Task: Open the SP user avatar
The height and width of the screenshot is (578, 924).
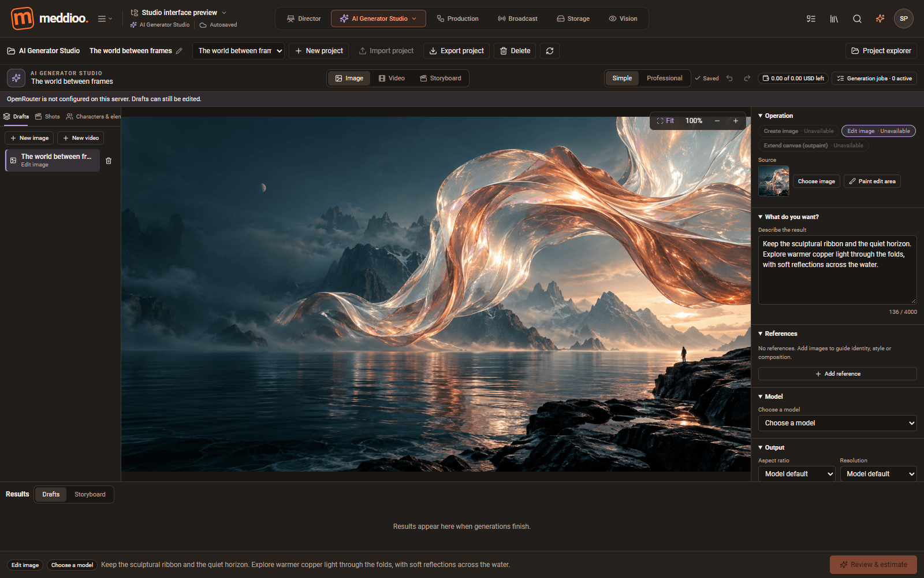Action: point(904,18)
